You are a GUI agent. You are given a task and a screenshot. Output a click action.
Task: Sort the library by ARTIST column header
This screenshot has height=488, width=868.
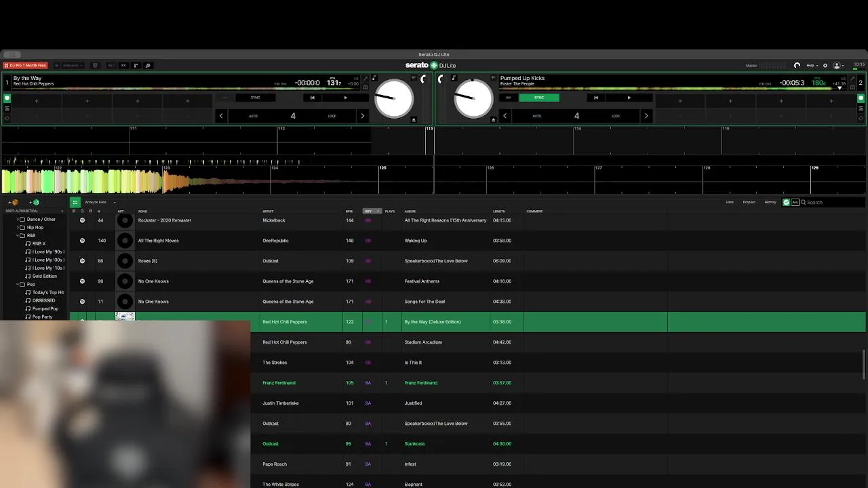(x=269, y=211)
